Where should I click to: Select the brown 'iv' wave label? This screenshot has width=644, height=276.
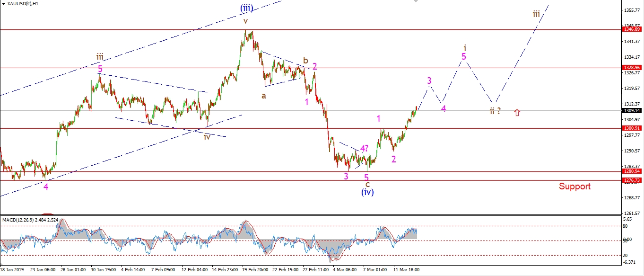click(207, 136)
